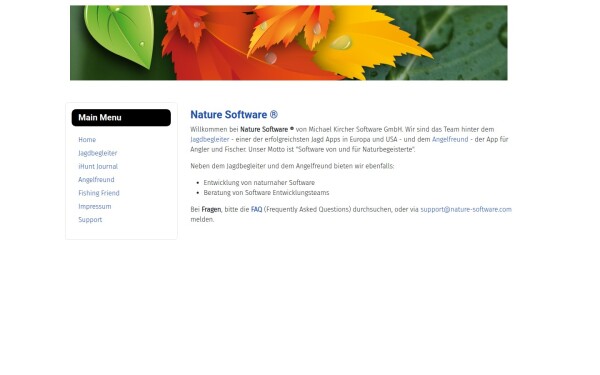The image size is (600, 375).
Task: Click the Nature Software ® heading
Action: click(x=234, y=114)
